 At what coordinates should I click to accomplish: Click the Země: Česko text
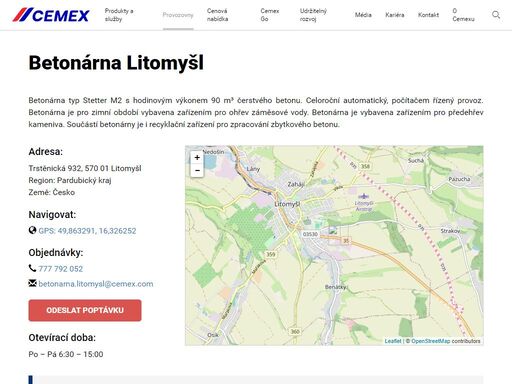coord(52,192)
